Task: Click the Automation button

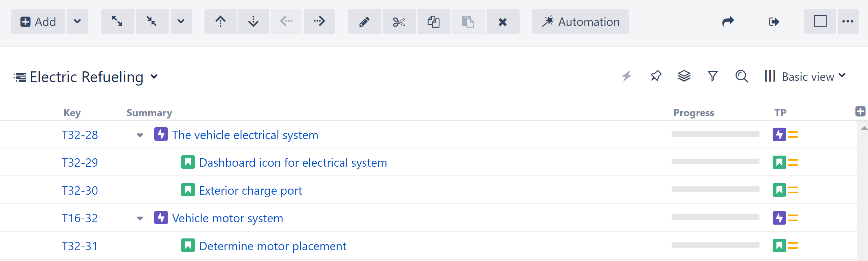Action: [580, 22]
